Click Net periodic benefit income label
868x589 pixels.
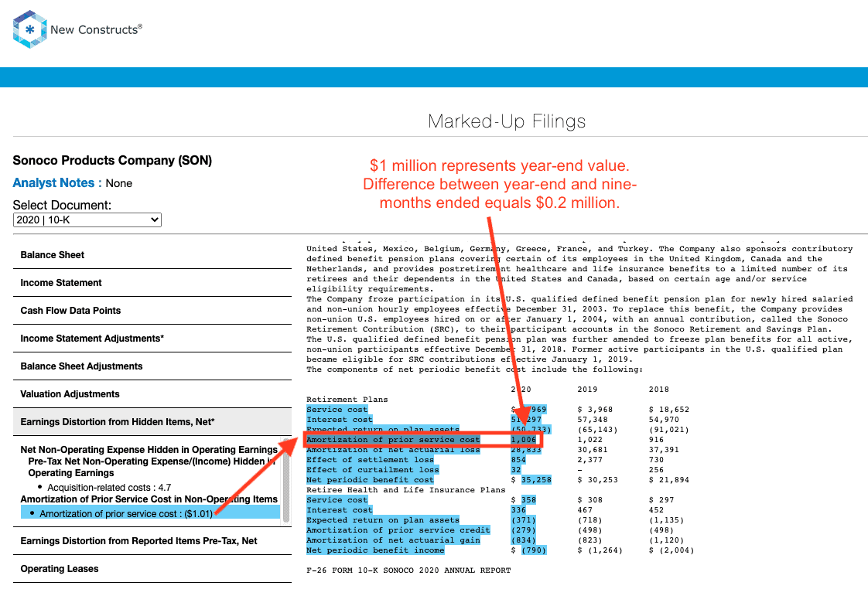point(375,550)
